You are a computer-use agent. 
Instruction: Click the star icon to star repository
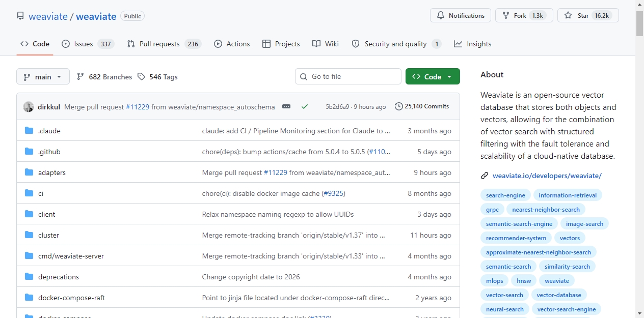[x=568, y=16]
